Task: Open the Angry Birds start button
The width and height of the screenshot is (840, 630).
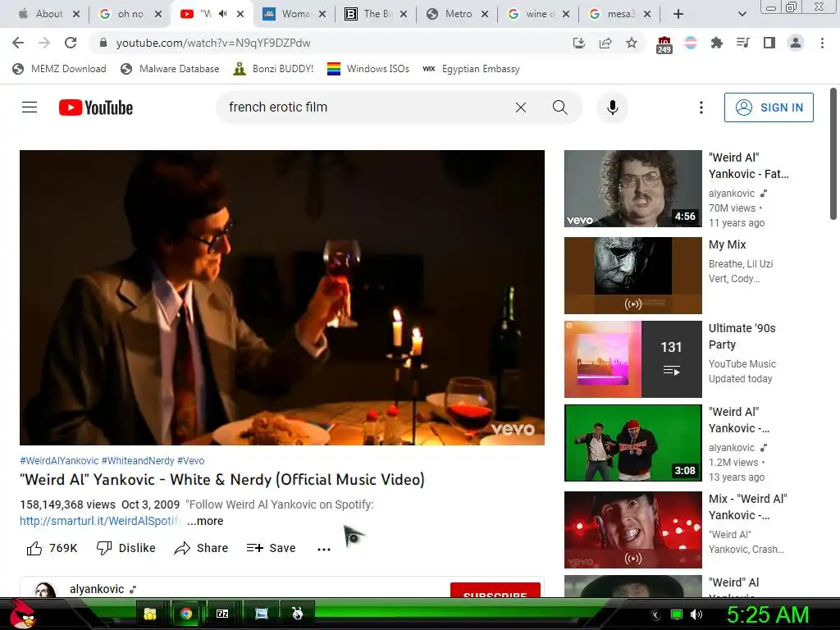Action: pos(24,614)
